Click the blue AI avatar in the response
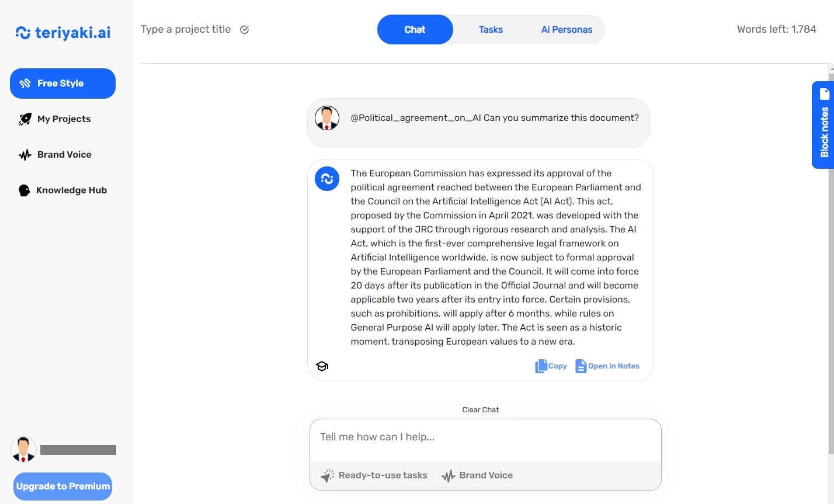Image resolution: width=834 pixels, height=504 pixels. tap(327, 179)
